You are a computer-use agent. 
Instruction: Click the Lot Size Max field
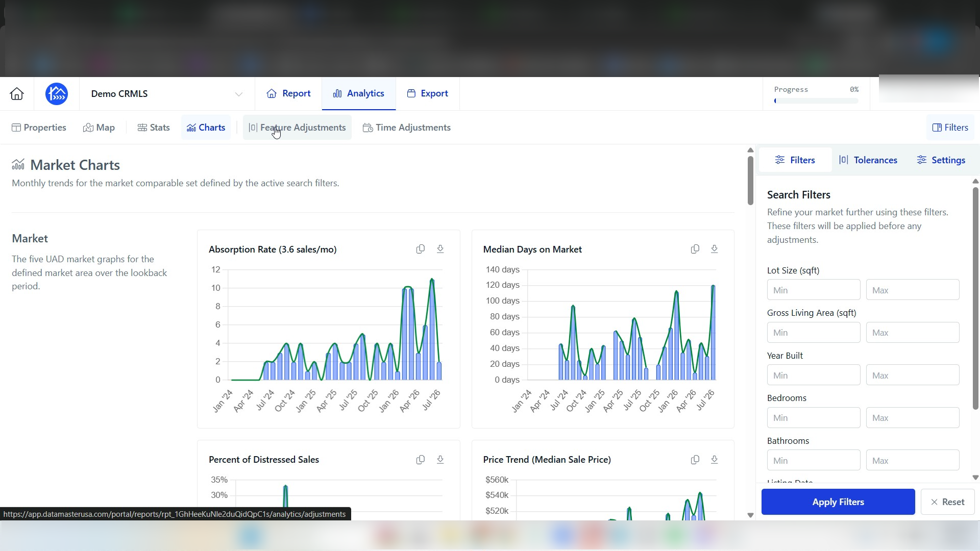coord(913,290)
